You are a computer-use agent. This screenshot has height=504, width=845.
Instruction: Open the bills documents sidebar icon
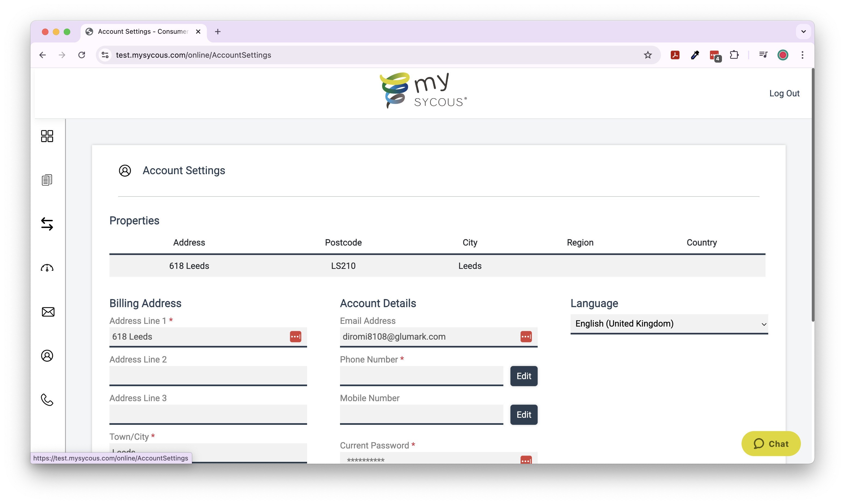tap(47, 180)
